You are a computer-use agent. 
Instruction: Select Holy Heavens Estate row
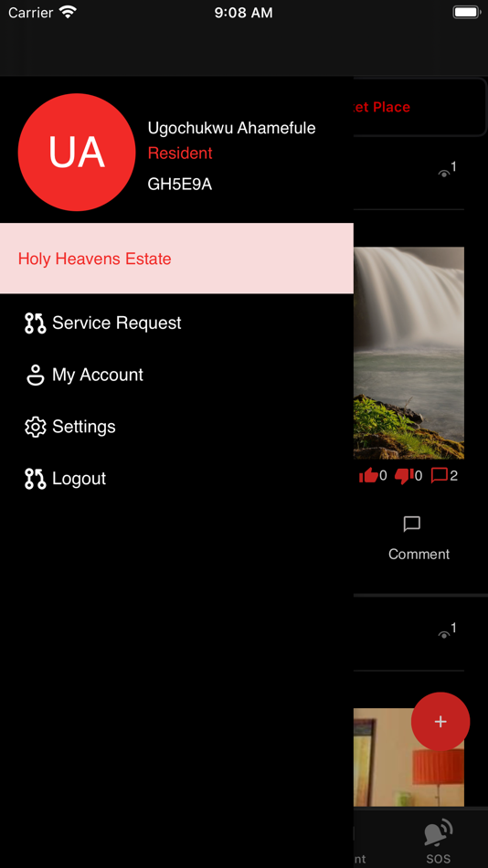pyautogui.click(x=176, y=259)
